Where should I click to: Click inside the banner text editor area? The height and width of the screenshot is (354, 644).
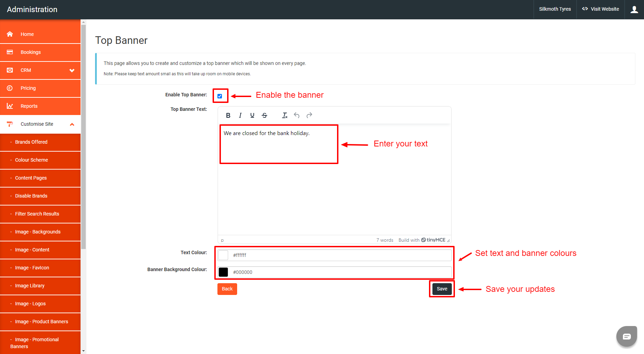(x=334, y=180)
